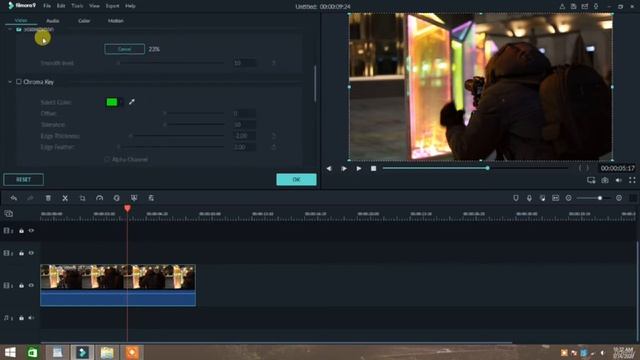The height and width of the screenshot is (360, 640).
Task: Collapse the Chroma Key section
Action: pos(10,82)
